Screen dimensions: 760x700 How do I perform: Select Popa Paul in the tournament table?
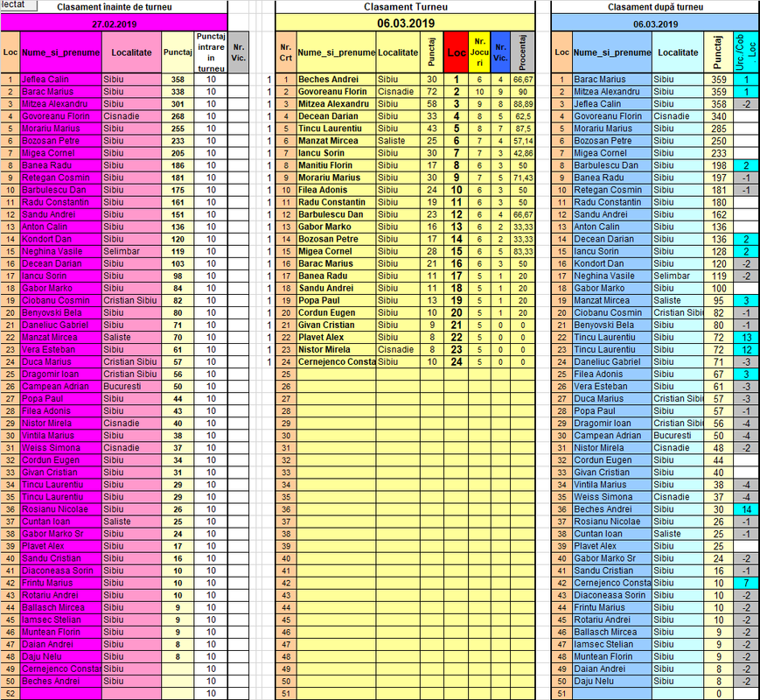click(336, 301)
